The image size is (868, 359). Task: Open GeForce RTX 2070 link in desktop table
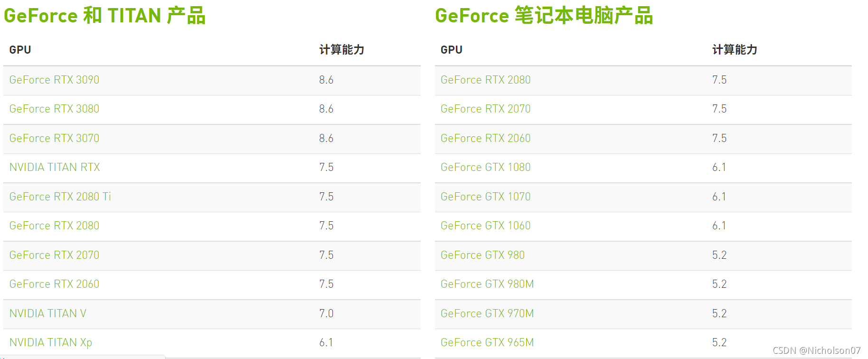click(54, 255)
